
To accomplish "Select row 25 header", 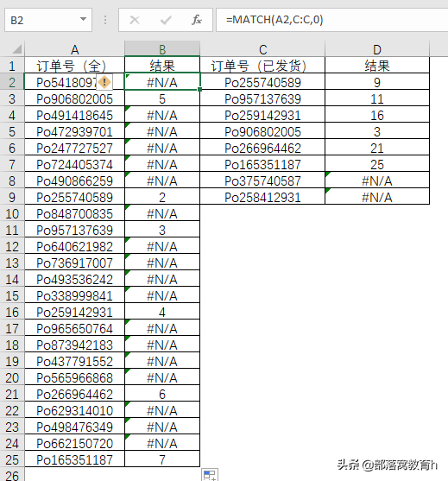I will click(x=12, y=459).
